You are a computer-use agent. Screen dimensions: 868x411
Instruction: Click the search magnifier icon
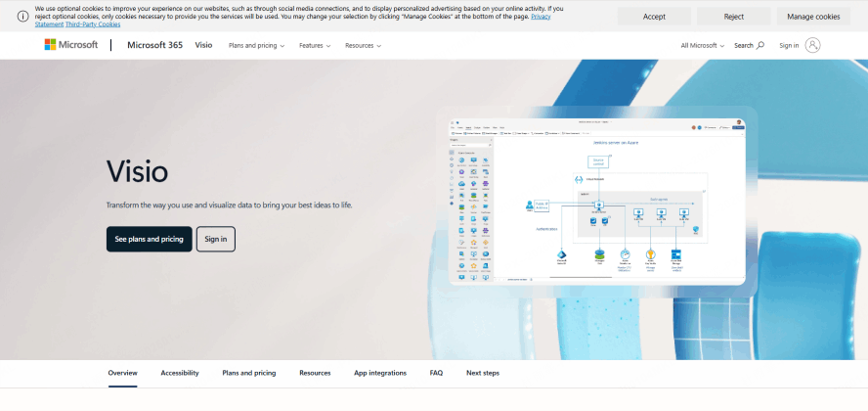760,45
